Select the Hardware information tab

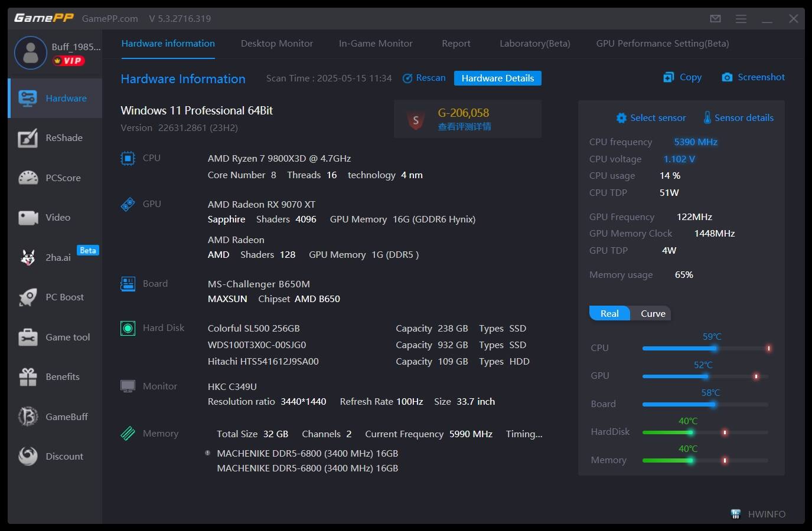coord(168,44)
